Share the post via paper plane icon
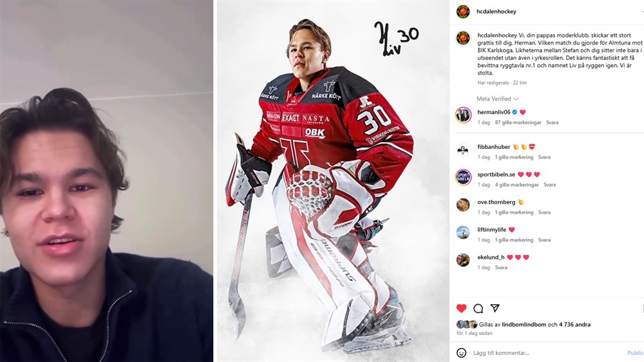The width and height of the screenshot is (644, 362). click(x=495, y=308)
